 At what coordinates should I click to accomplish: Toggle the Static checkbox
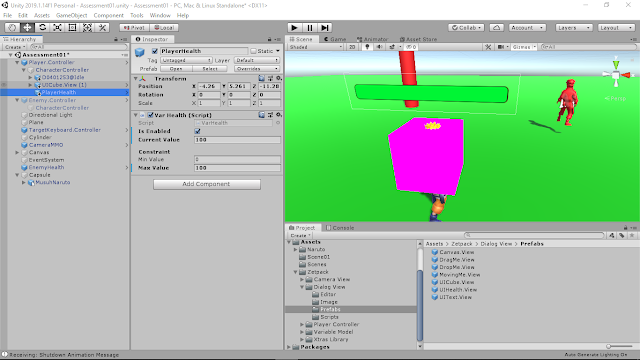tap(253, 51)
